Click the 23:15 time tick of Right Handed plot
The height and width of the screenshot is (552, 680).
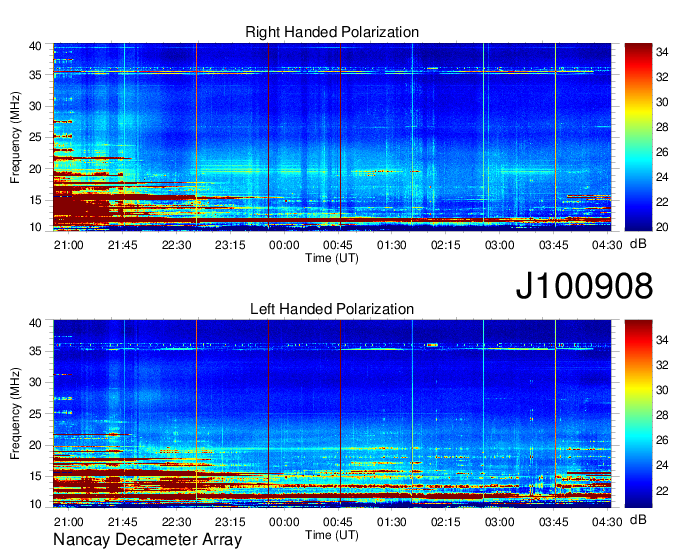coord(230,245)
